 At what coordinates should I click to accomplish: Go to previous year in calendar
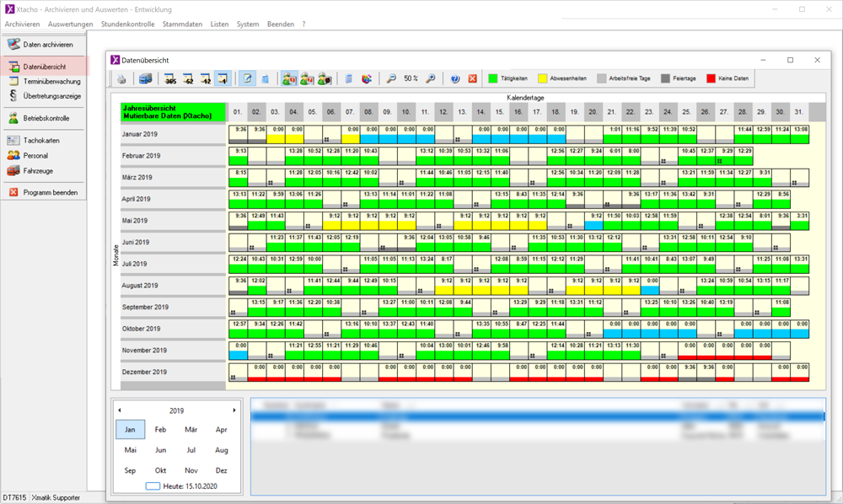(x=119, y=410)
